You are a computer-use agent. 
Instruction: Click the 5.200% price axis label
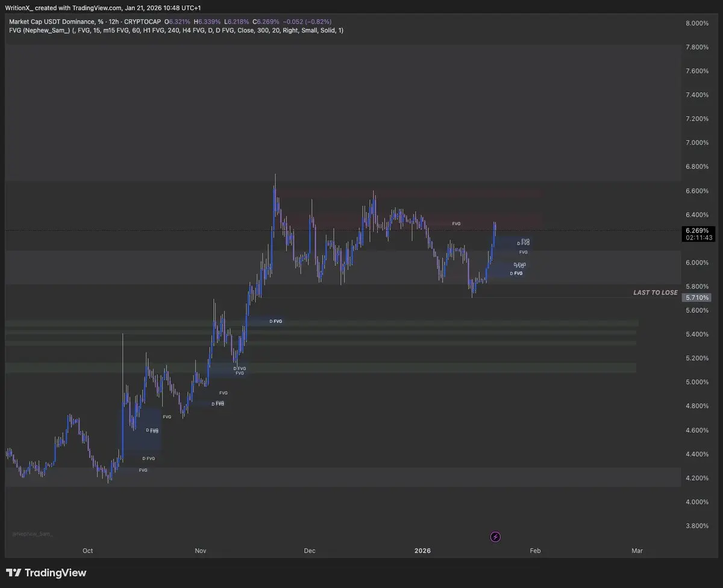(697, 358)
